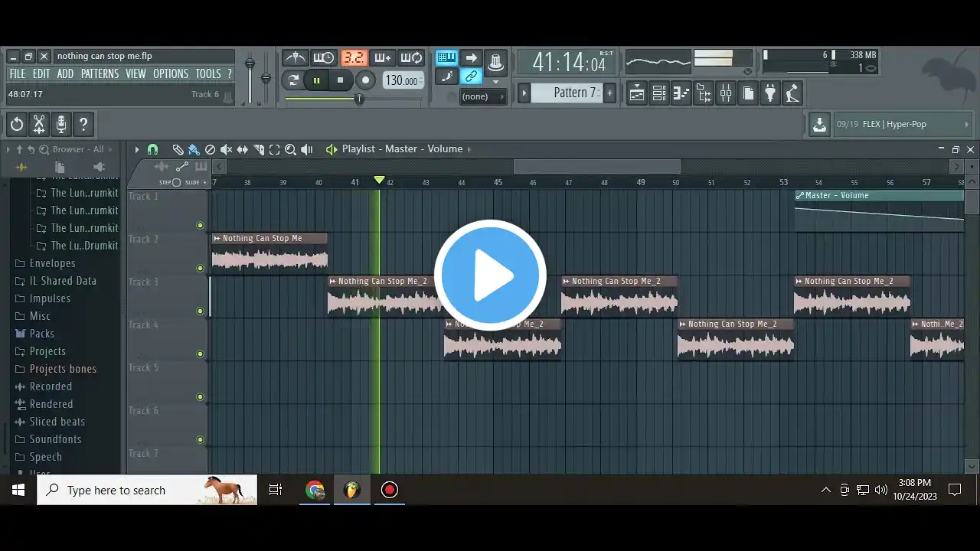Open the Mixer window from toolbar

[725, 93]
